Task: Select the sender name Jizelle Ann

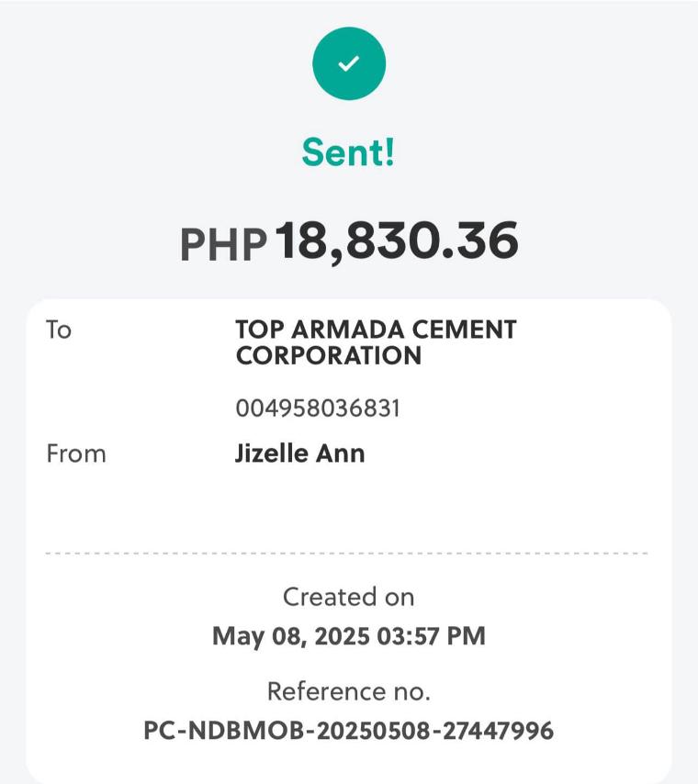Action: 300,454
